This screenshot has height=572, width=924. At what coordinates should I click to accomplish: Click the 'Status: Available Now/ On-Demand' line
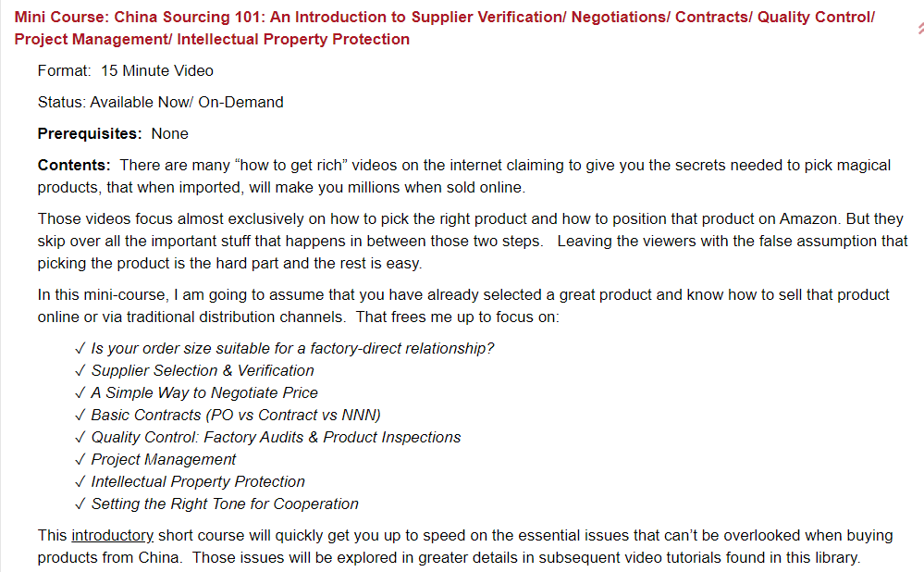[161, 103]
